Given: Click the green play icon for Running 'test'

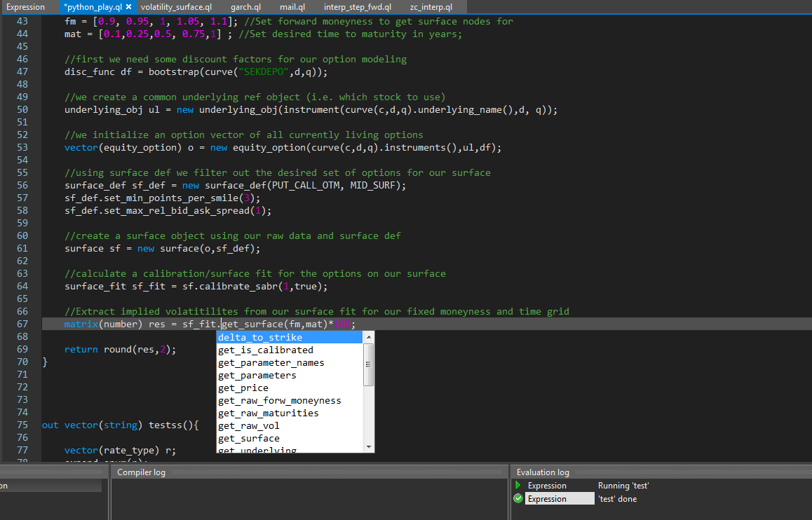Looking at the screenshot, I should 518,486.
